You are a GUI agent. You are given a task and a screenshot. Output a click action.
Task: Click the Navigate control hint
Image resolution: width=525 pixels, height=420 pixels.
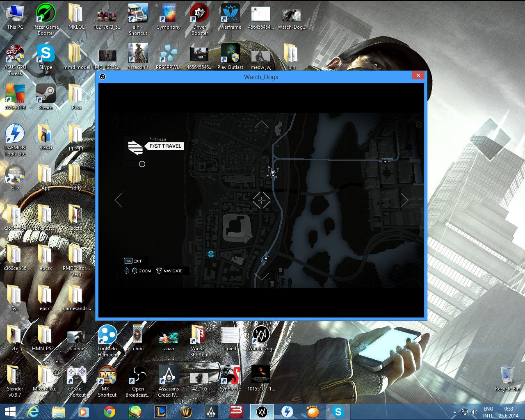(x=169, y=271)
